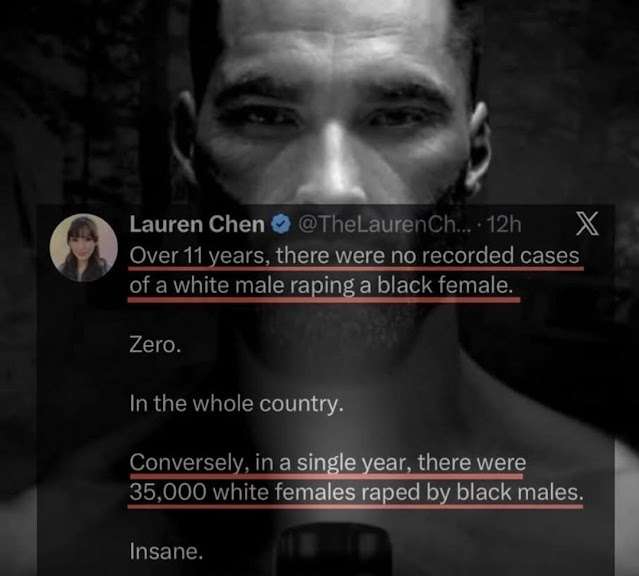This screenshot has width=639, height=576.
Task: Click the X logo icon
Action: (587, 223)
